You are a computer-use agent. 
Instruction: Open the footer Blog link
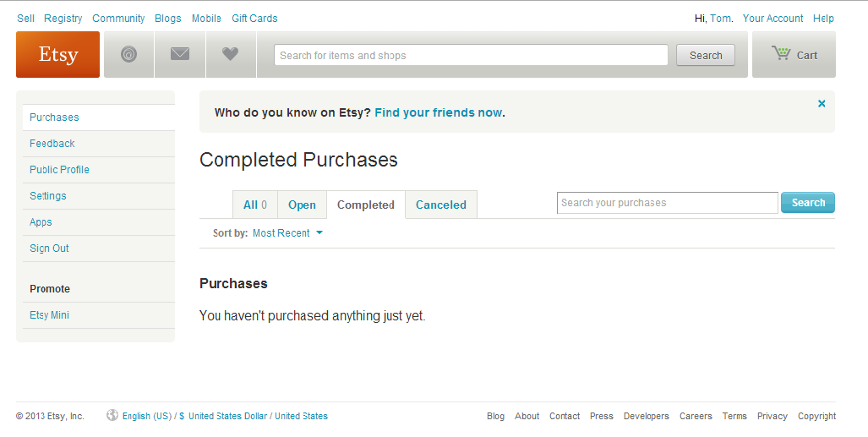[495, 416]
